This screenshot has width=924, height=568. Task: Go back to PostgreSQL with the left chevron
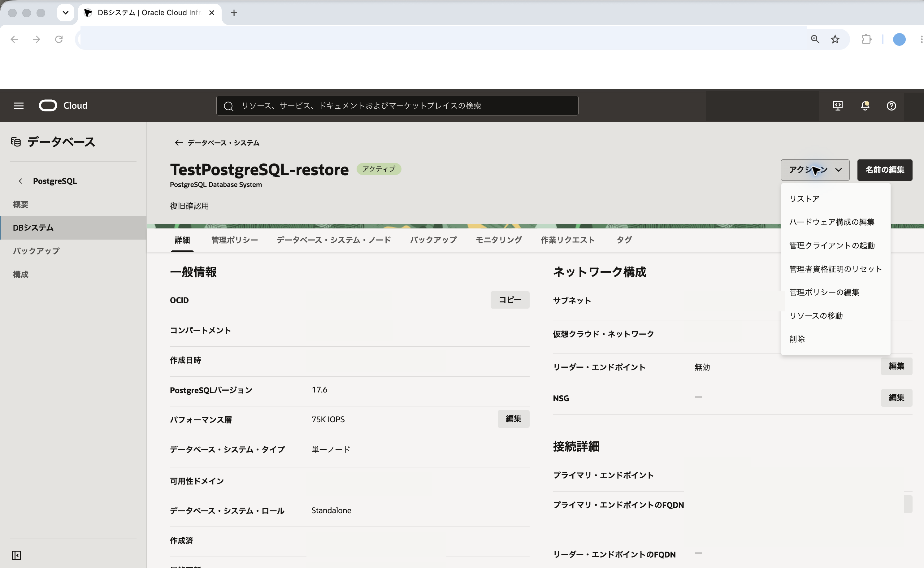21,181
